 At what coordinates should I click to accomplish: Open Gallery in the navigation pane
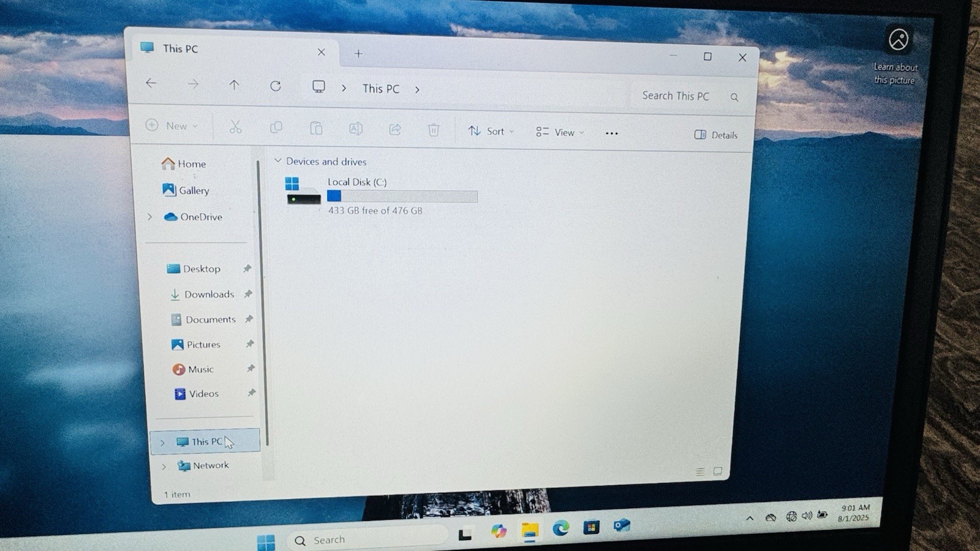click(x=186, y=190)
